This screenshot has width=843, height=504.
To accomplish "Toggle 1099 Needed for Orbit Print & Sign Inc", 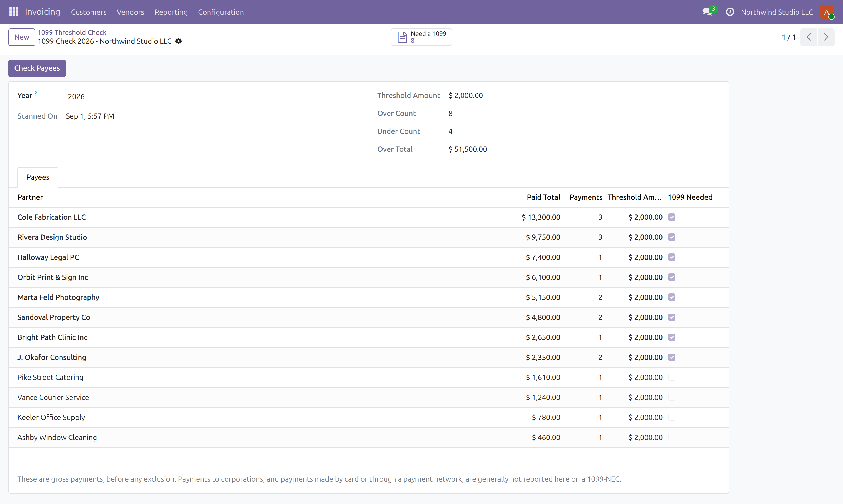I will tap(671, 277).
